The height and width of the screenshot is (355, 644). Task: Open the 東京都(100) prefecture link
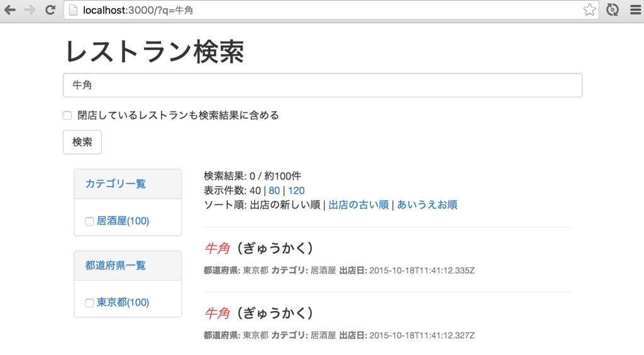point(123,303)
